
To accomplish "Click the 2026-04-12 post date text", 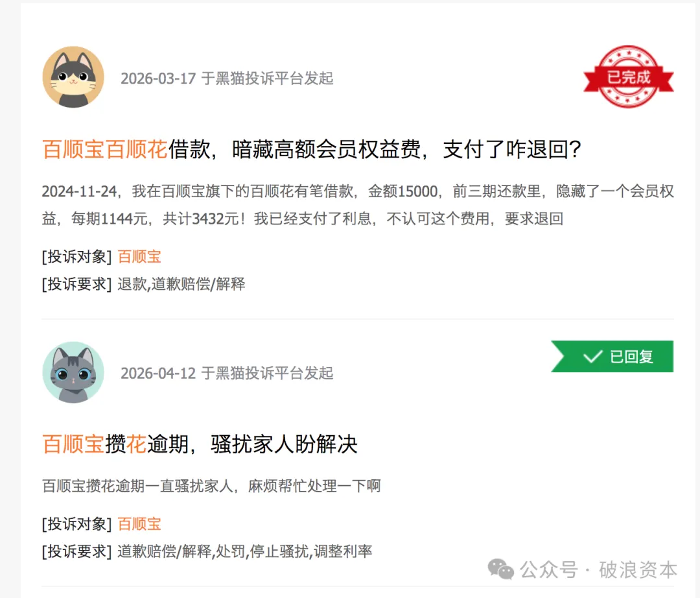I will point(158,374).
